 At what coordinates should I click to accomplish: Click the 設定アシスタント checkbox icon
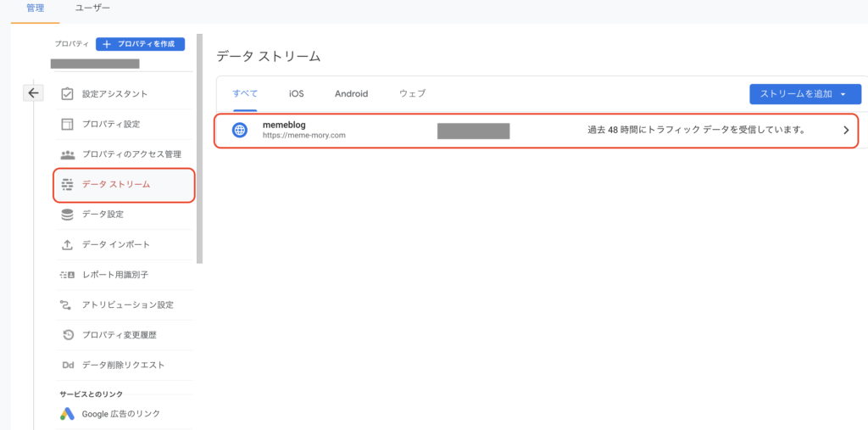pos(67,94)
